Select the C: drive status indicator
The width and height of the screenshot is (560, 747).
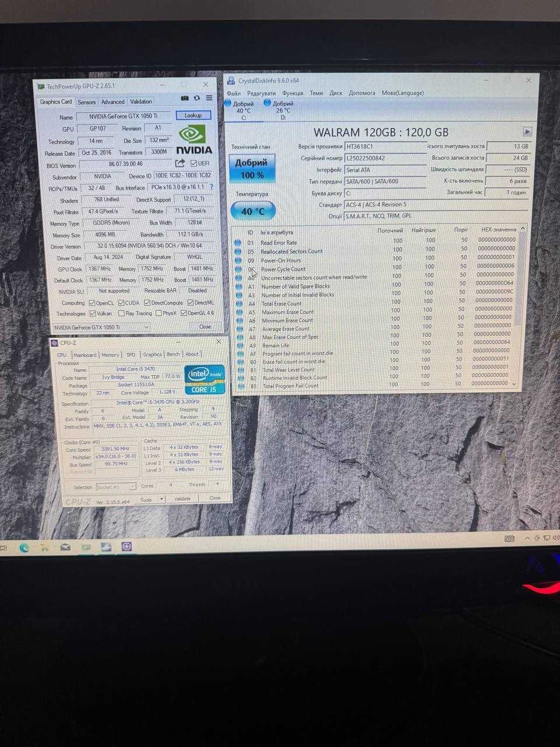click(240, 110)
